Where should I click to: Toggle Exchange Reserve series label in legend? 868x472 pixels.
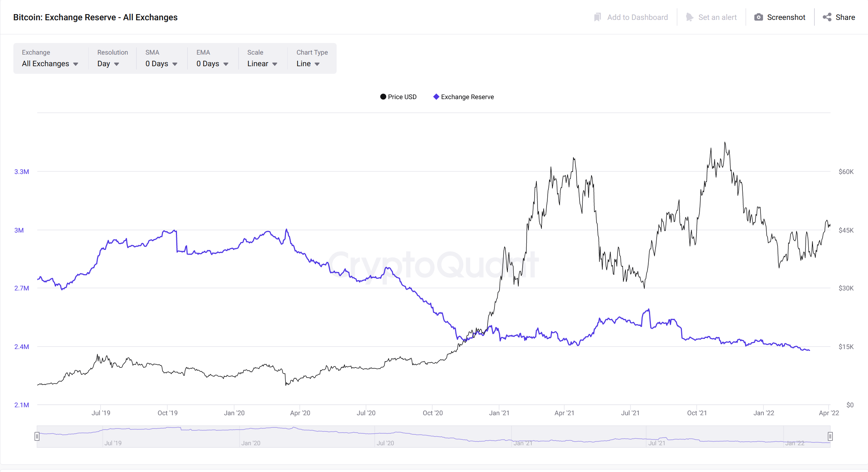tap(467, 97)
